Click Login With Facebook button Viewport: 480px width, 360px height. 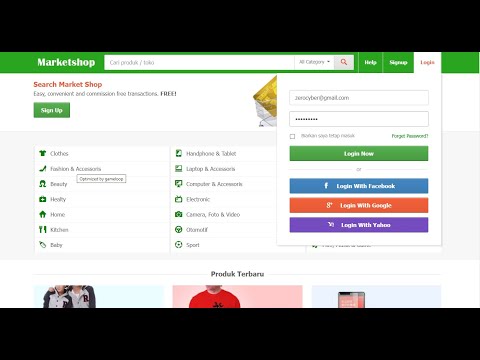pos(359,186)
